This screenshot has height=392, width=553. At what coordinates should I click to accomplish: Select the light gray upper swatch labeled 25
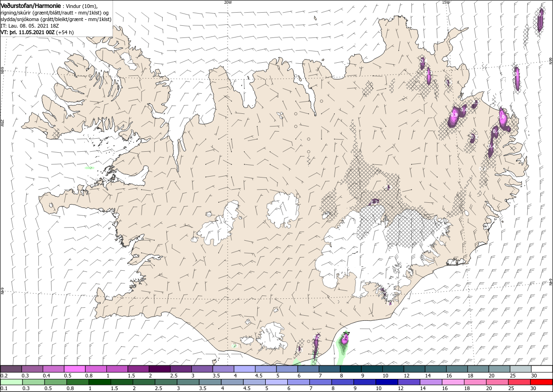521,369
